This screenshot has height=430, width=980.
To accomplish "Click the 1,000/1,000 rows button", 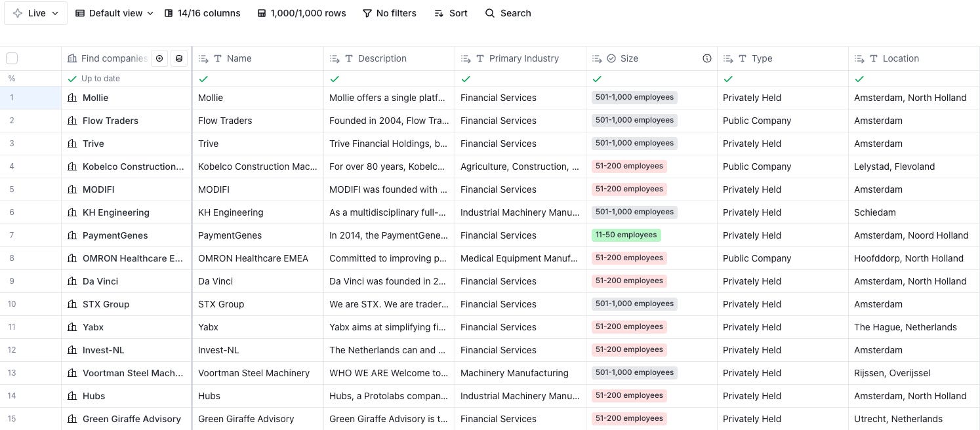I will pyautogui.click(x=302, y=13).
